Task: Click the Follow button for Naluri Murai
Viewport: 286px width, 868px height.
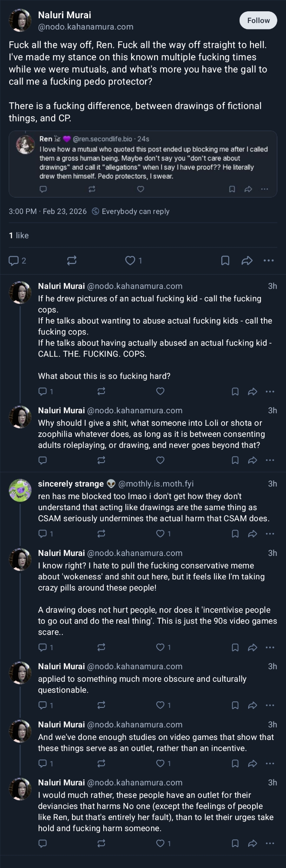Action: point(258,20)
